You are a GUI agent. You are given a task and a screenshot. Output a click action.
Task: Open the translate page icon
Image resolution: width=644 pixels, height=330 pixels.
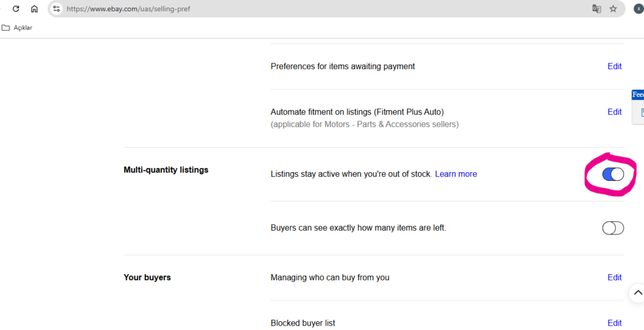596,9
